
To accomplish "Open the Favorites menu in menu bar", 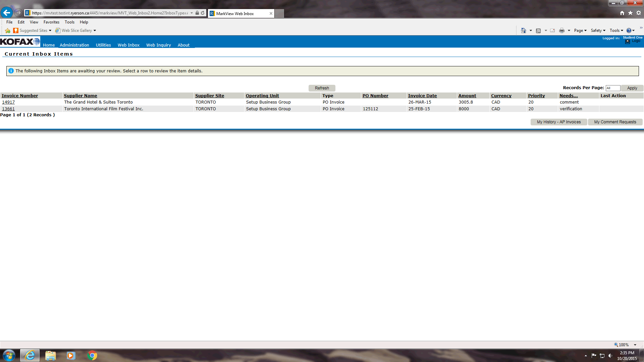I will pos(51,22).
